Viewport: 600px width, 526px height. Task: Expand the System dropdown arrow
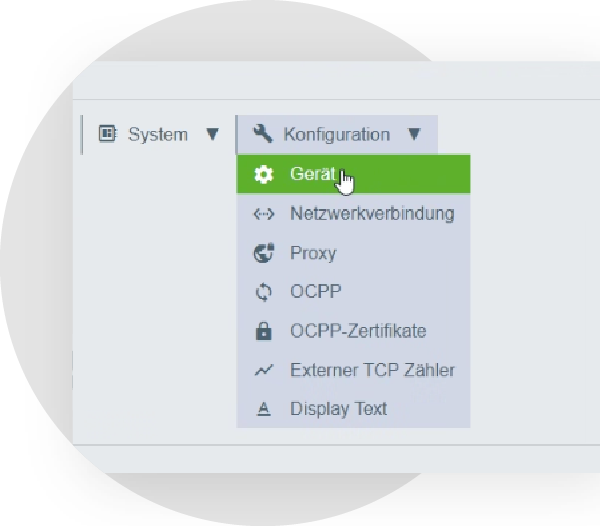(211, 134)
